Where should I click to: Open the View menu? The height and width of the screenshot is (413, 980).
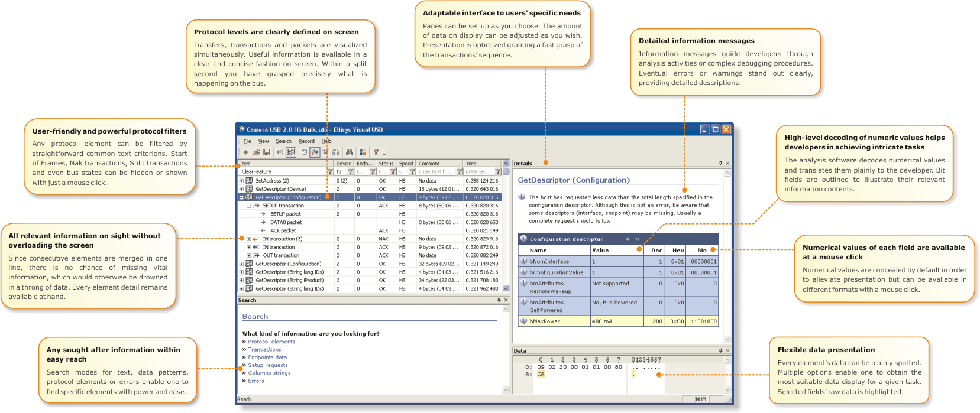(263, 141)
